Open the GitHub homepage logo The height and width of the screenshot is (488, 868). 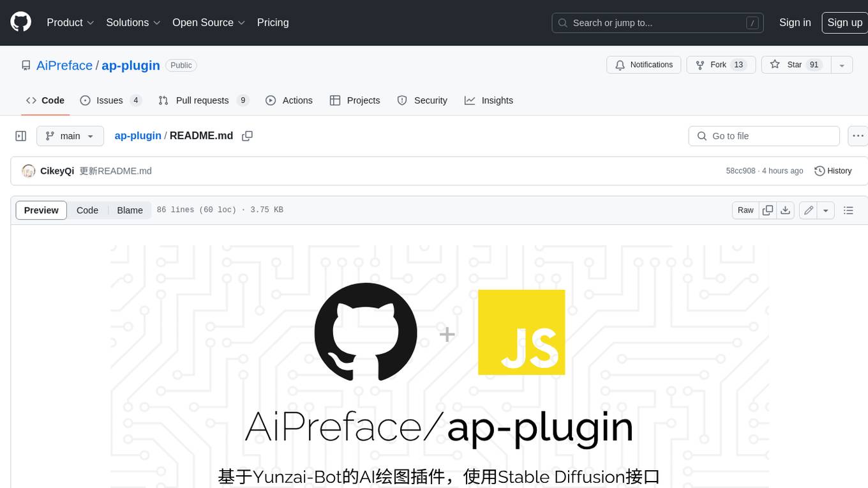pyautogui.click(x=20, y=22)
